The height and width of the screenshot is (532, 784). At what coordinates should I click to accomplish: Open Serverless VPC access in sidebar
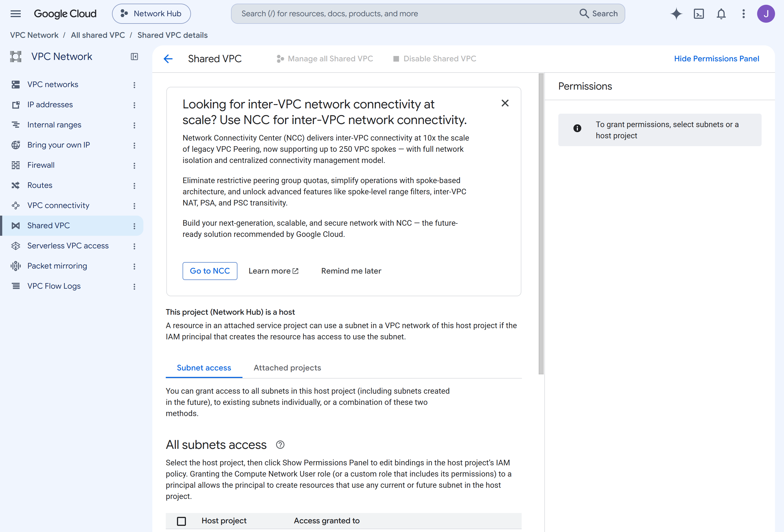tap(68, 246)
